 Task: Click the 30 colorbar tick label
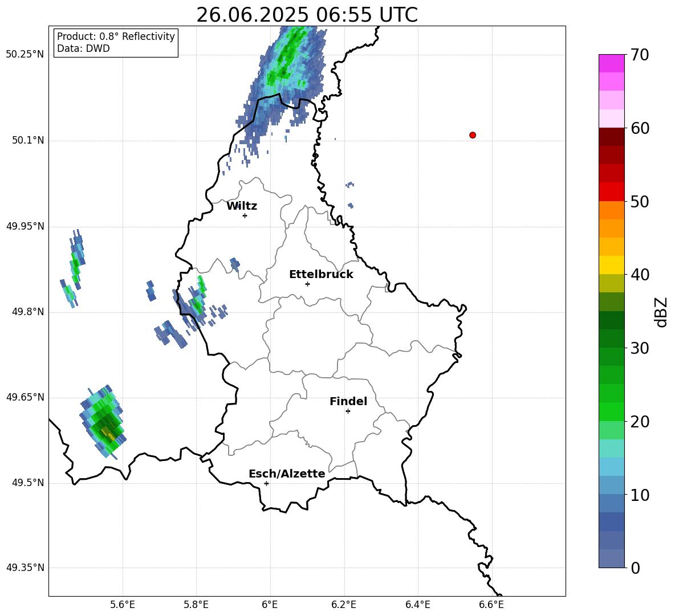tap(640, 348)
